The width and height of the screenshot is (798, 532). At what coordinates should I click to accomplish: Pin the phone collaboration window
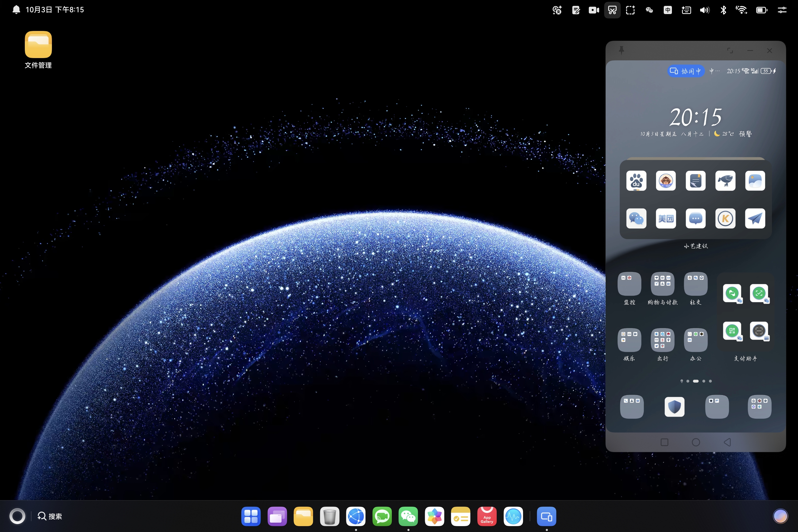tap(622, 50)
